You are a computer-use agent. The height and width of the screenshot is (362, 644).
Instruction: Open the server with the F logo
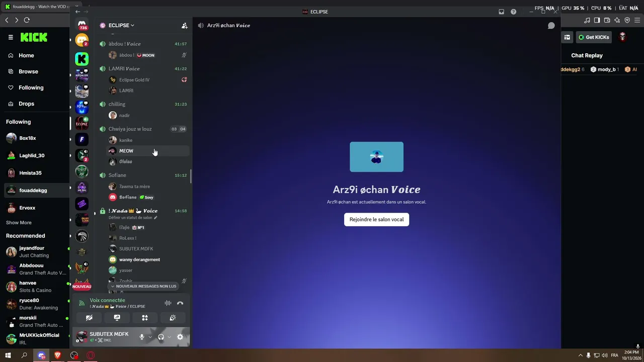coord(82,139)
